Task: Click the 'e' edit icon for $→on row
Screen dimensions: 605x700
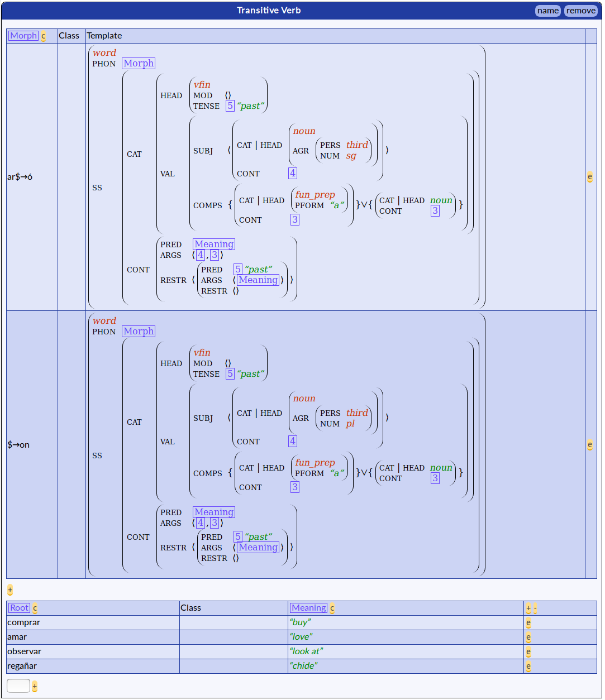Action: [x=590, y=445]
